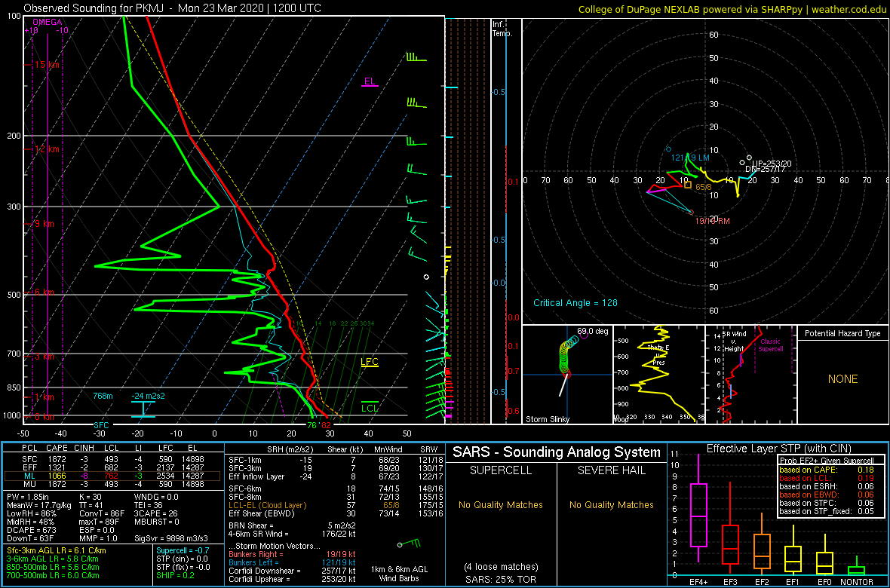Click the NONE hazard type result
Viewport: 890px width, 588px height.
842,379
